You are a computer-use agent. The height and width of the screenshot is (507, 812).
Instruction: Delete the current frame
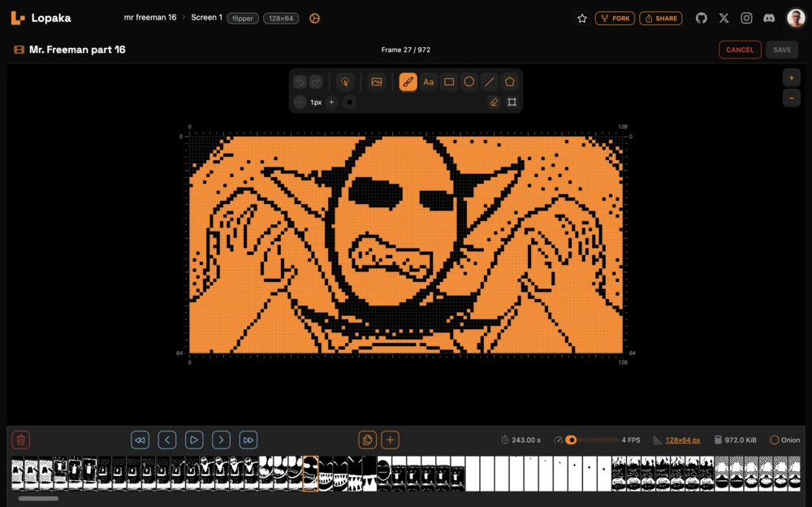tap(21, 440)
